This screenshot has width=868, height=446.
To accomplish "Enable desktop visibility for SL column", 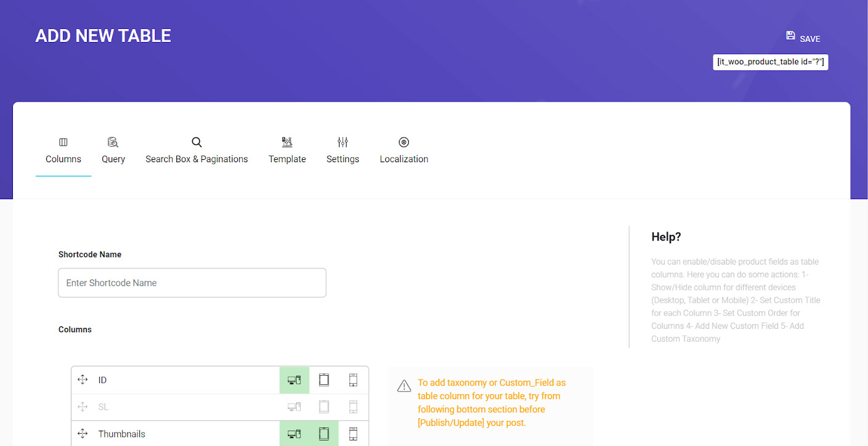I will tap(294, 407).
